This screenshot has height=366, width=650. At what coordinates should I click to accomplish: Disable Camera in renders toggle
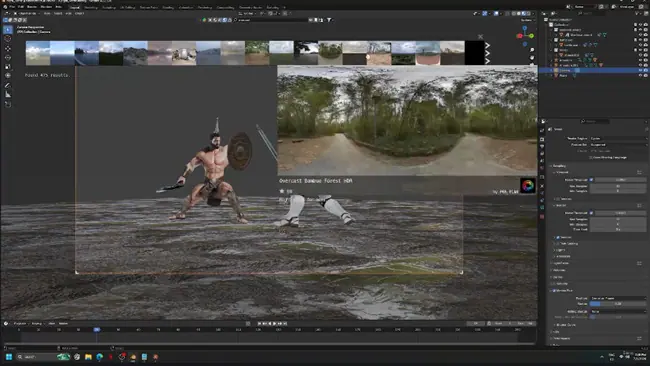645,71
